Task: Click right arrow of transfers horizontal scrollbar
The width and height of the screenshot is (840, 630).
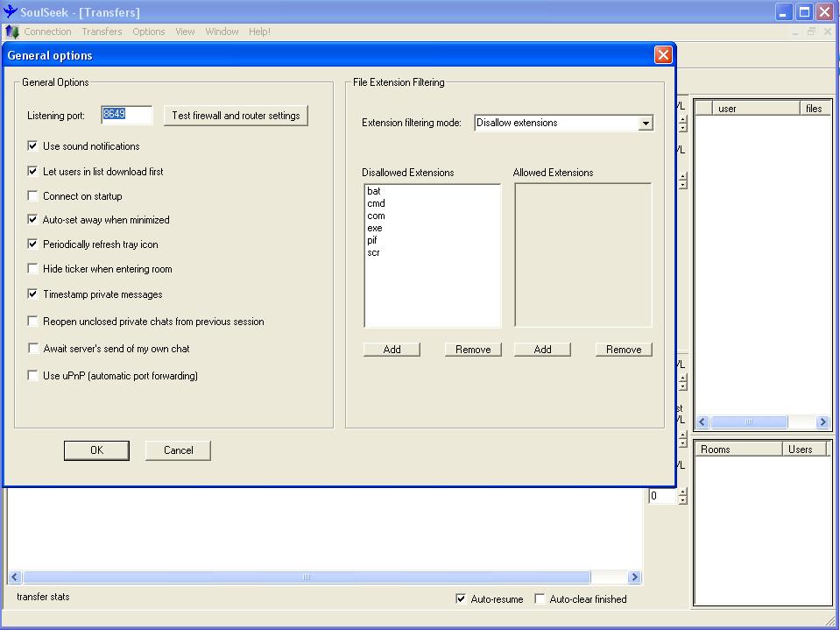Action: 634,577
